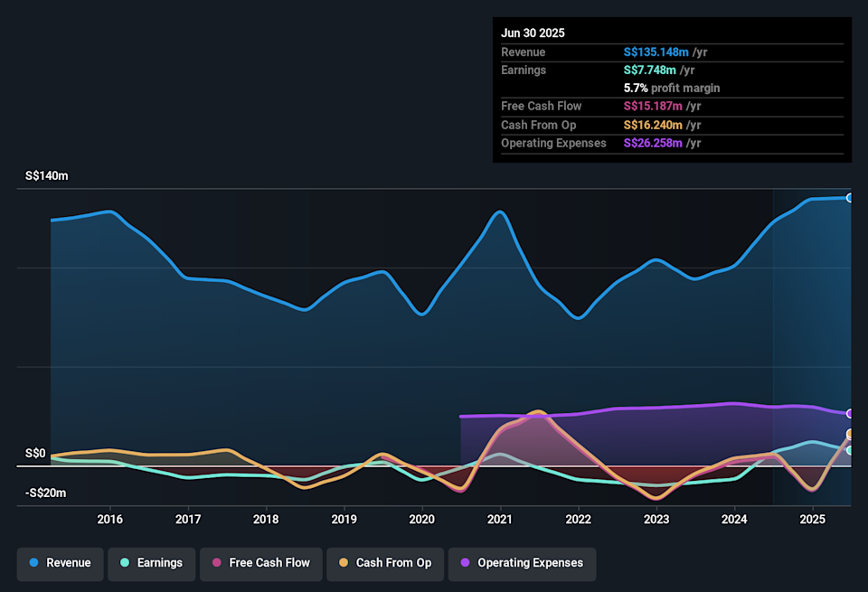This screenshot has height=592, width=868.
Task: Click the teal Earnings dot in the legend
Action: click(x=125, y=564)
